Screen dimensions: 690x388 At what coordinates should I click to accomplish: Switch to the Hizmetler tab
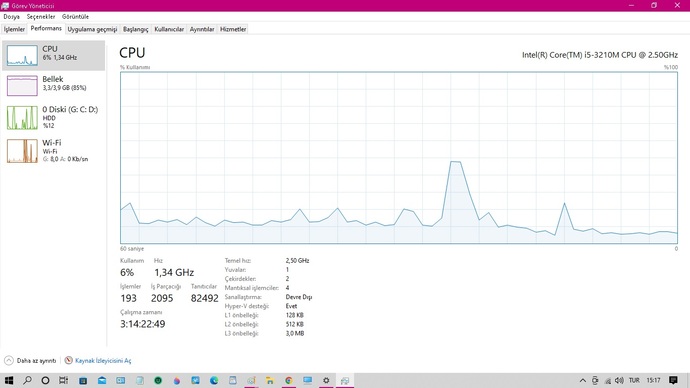[x=233, y=29]
